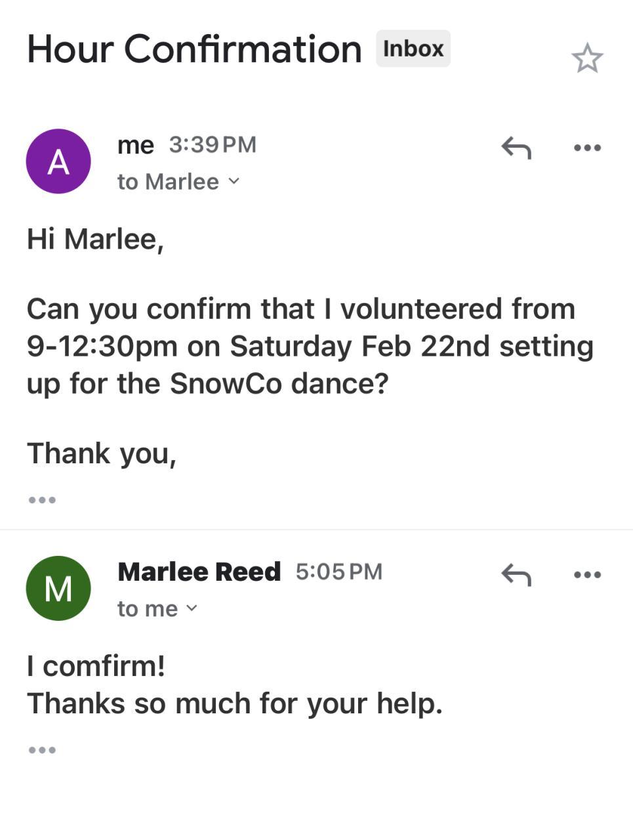This screenshot has height=840, width=633.
Task: Tap the green M avatar
Action: click(x=58, y=588)
